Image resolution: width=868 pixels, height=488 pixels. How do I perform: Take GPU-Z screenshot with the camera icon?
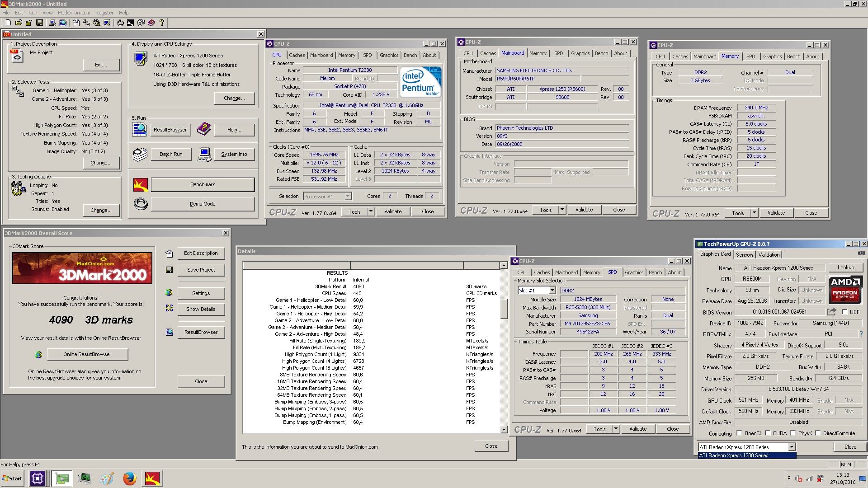click(862, 253)
